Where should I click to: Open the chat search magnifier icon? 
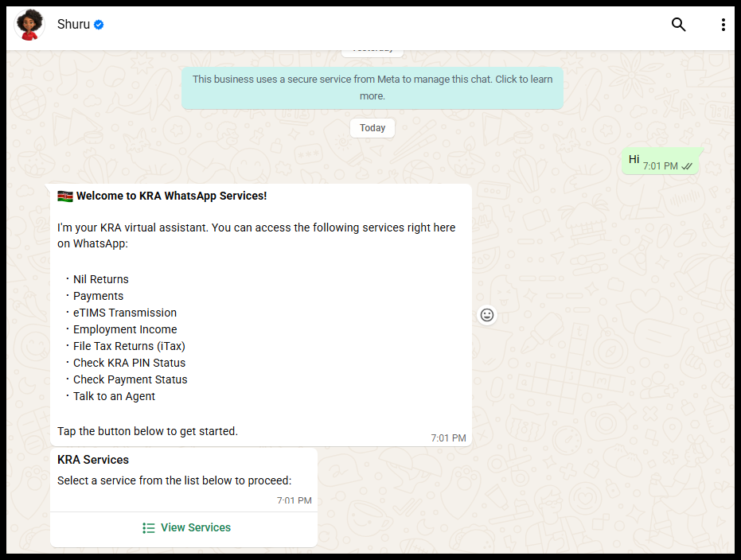point(679,24)
